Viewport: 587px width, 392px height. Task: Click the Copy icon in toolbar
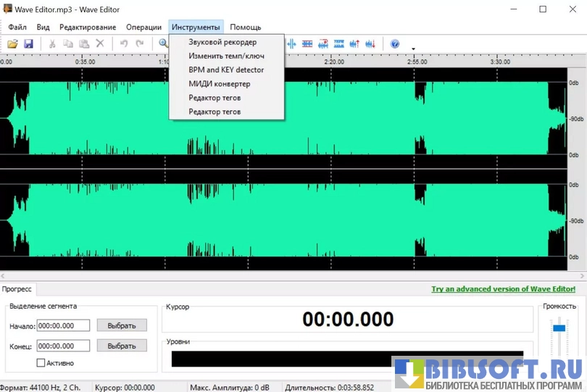[68, 43]
